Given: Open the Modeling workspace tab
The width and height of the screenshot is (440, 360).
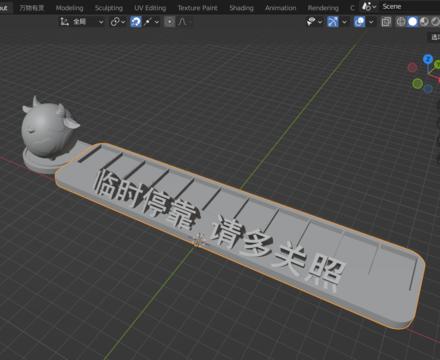Looking at the screenshot, I should [x=69, y=8].
